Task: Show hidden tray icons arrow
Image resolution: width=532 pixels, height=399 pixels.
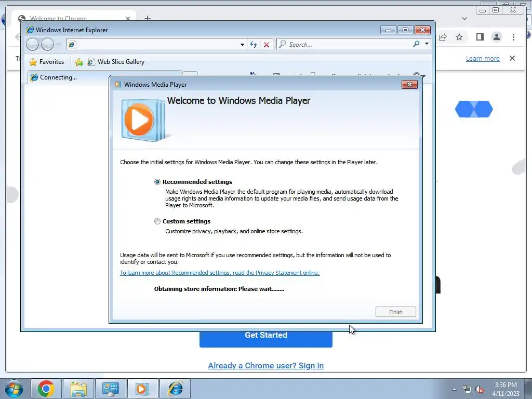Action: pyautogui.click(x=454, y=389)
